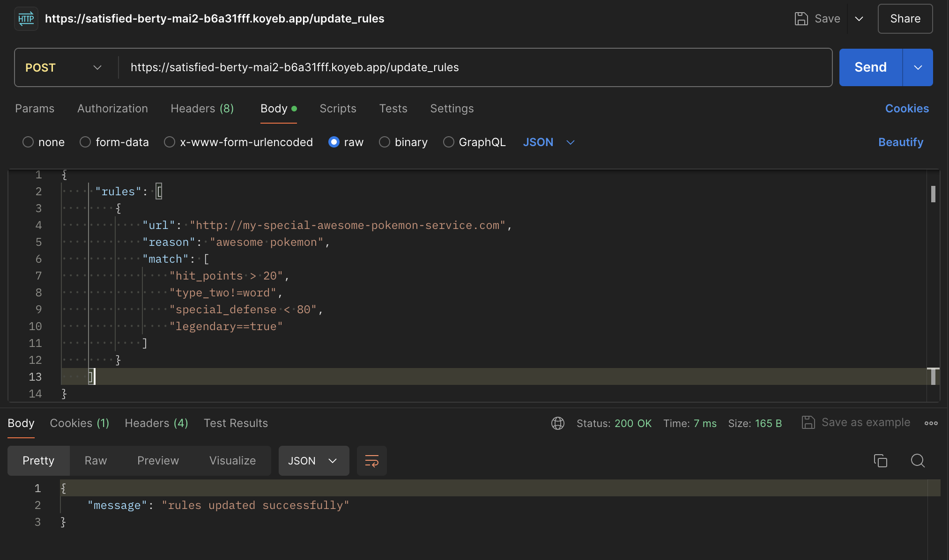Screen dimensions: 949x560
Task: Click the response size 165 B
Action: [x=768, y=423]
